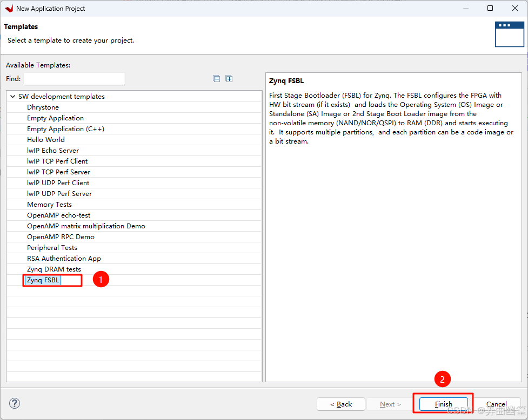
Task: Go back with the Back button
Action: (341, 404)
